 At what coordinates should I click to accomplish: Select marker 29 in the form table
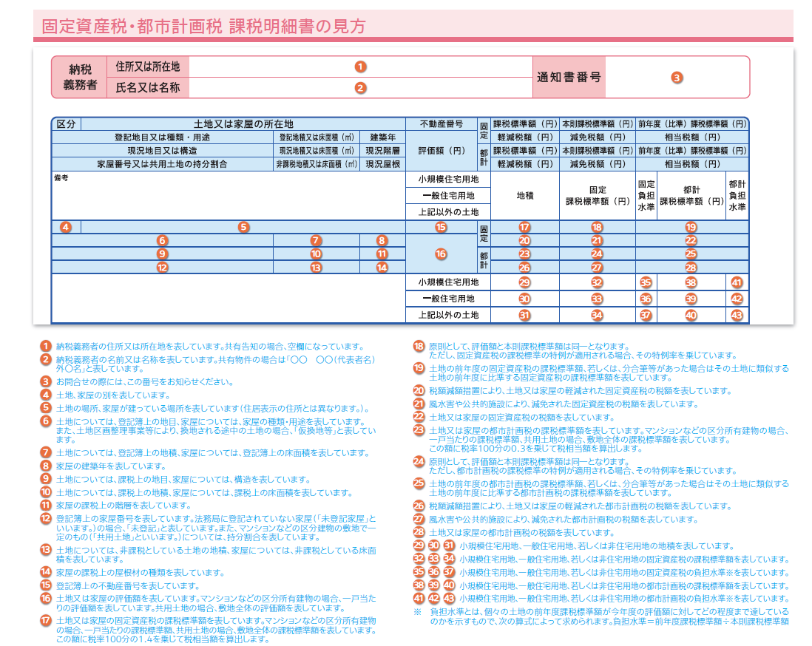click(524, 282)
